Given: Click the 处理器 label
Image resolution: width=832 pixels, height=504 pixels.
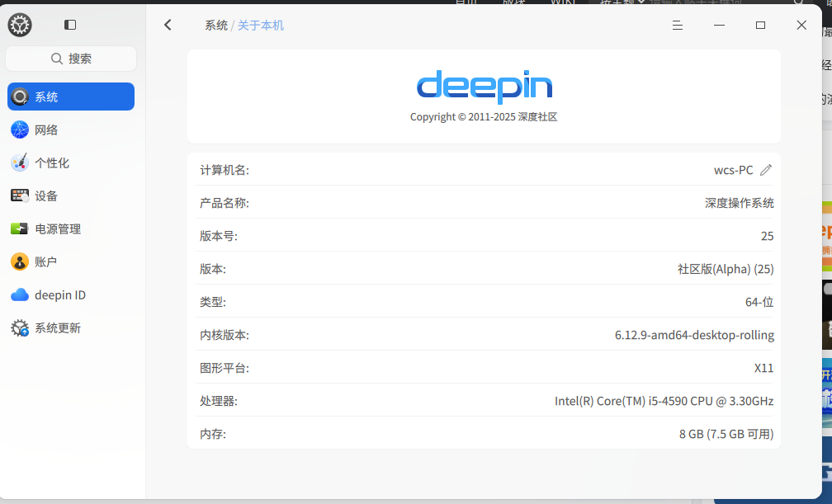Looking at the screenshot, I should tap(219, 401).
